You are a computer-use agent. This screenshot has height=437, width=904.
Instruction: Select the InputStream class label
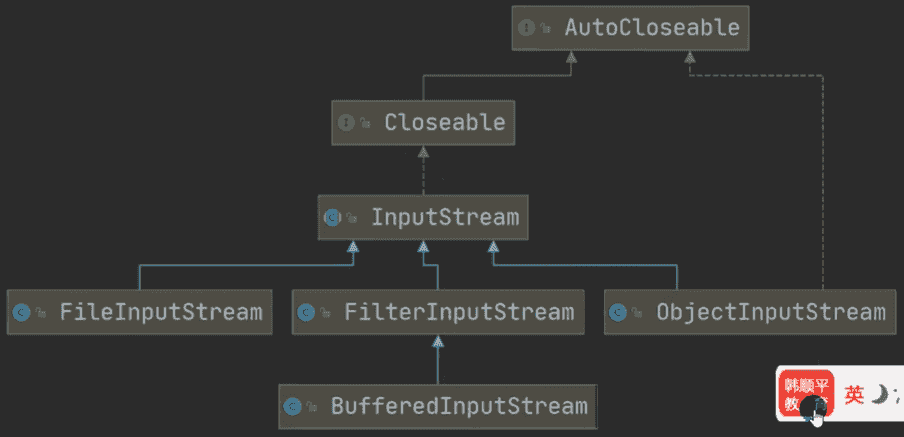445,217
